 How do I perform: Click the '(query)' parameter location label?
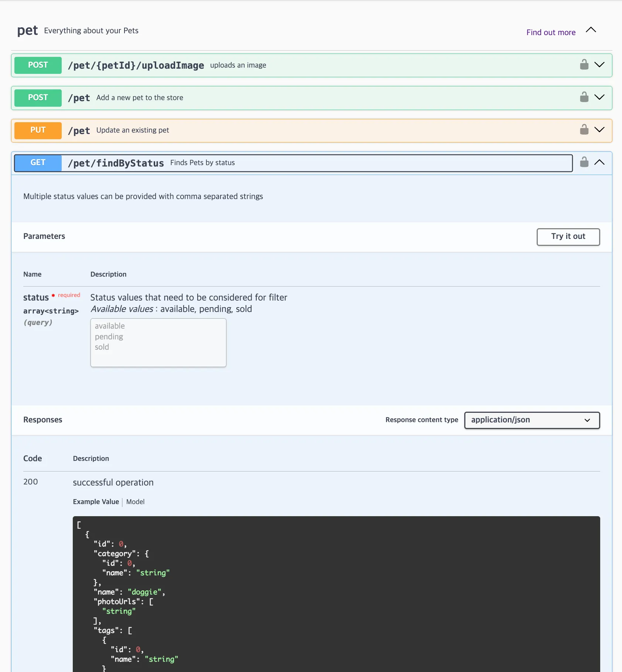(38, 323)
